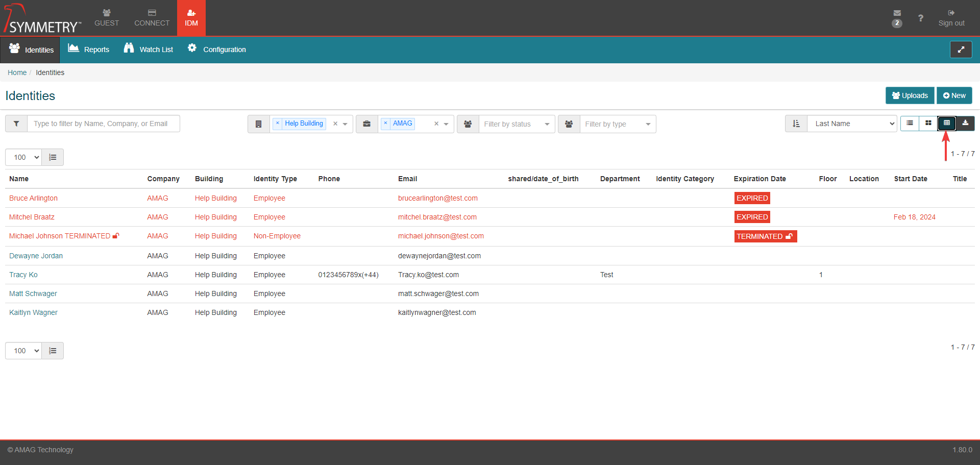
Task: Open the CONNECT module
Action: point(152,18)
